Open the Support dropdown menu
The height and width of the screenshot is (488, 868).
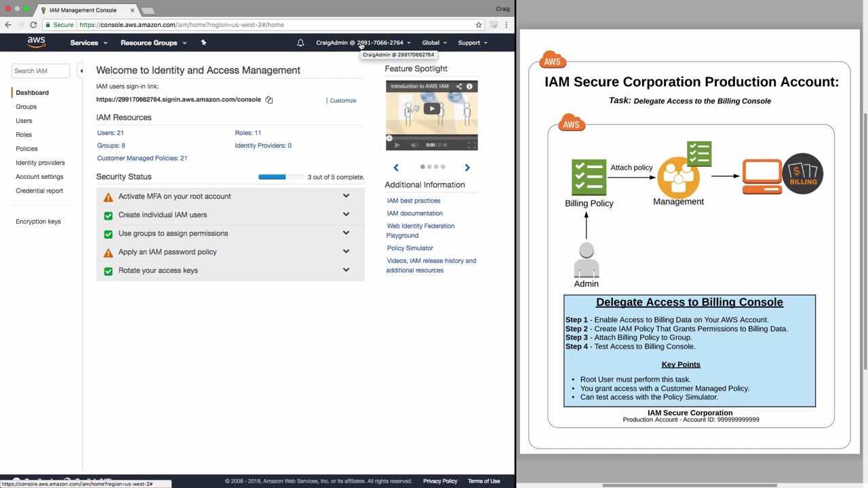473,43
